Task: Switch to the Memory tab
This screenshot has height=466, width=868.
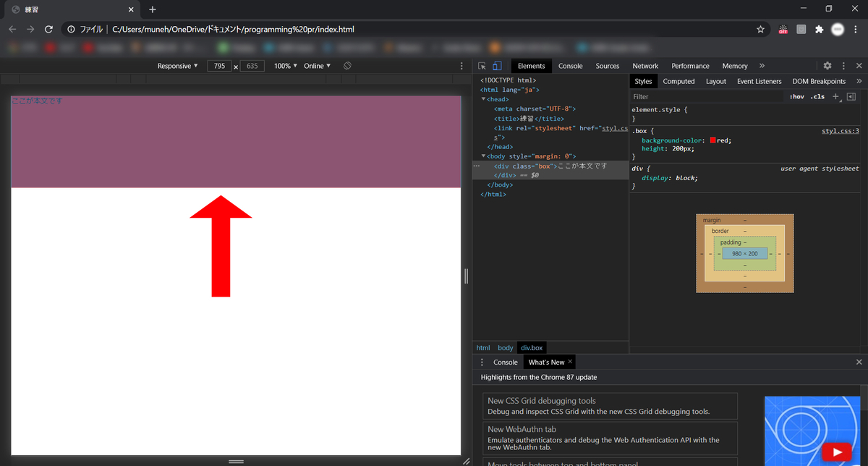Action: tap(735, 66)
